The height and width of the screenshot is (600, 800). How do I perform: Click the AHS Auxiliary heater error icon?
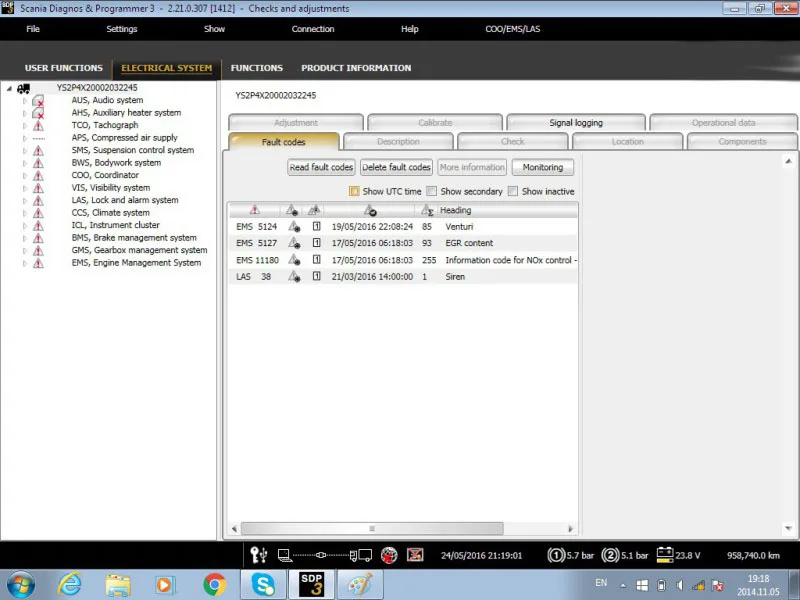38,113
